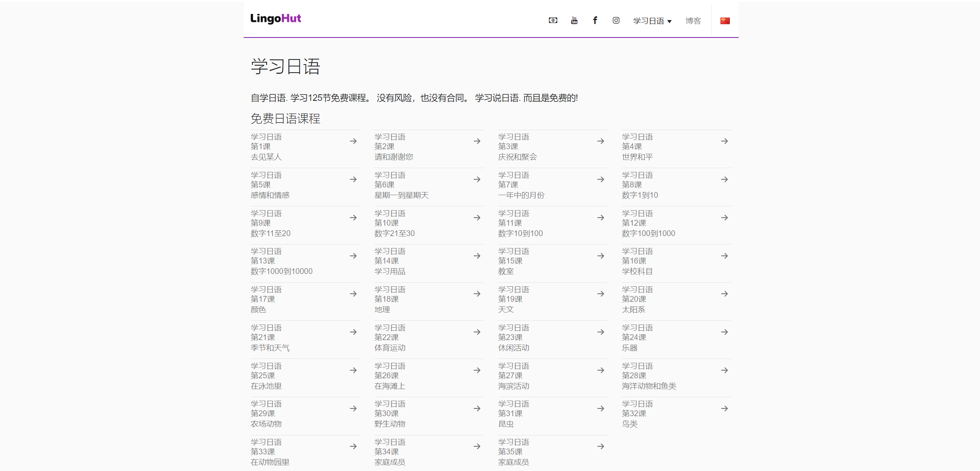Screen dimensions: 980x471
Task: Click the arrow for 第1课 去见某人
Action: click(353, 141)
